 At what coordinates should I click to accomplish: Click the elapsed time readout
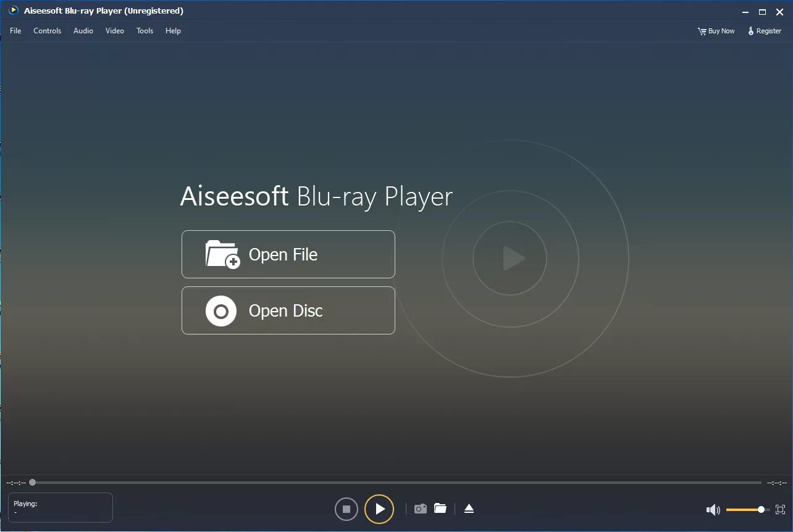[16, 483]
